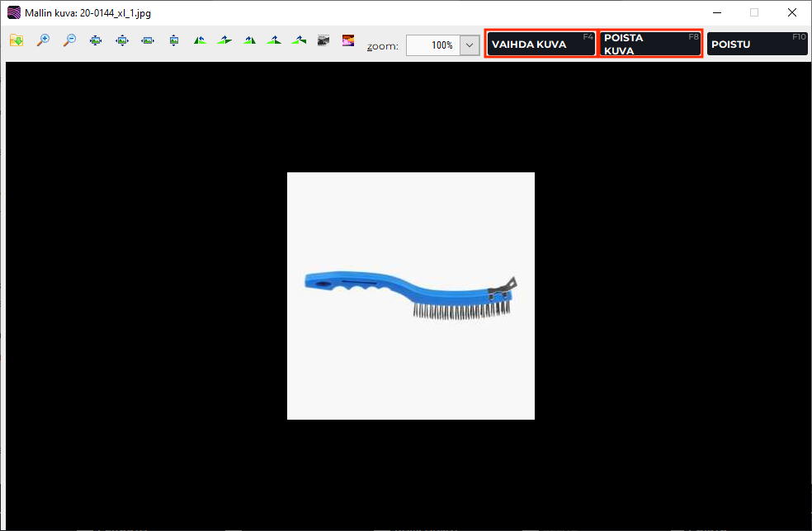The width and height of the screenshot is (812, 531).
Task: Select the Zoom Out magnifier tool
Action: click(x=69, y=40)
